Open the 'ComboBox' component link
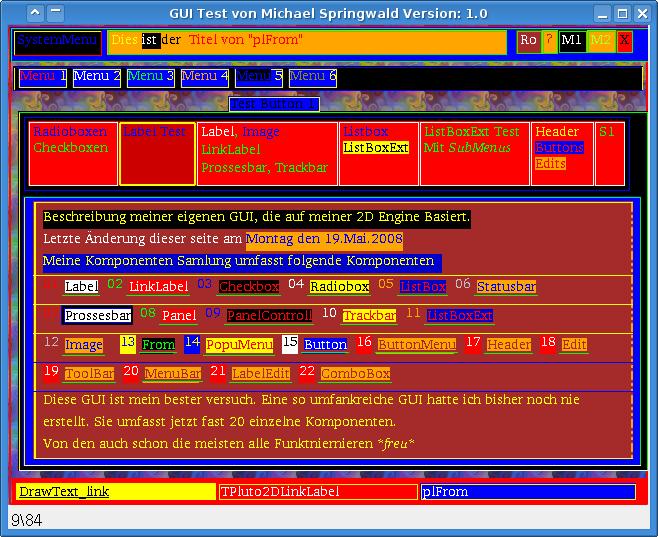658x537 pixels. [355, 374]
